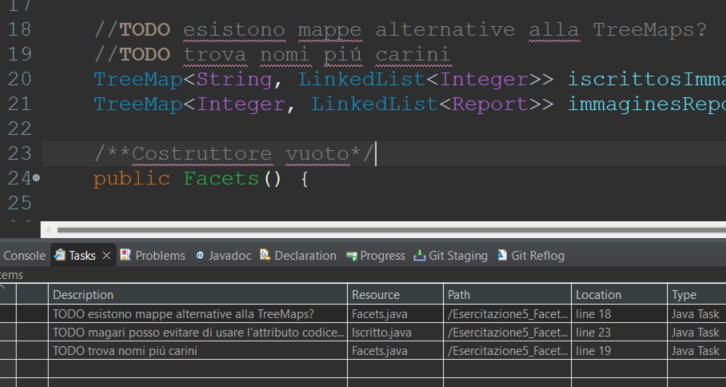726x387 pixels.
Task: Sort tasks by Location column header
Action: tap(620, 294)
